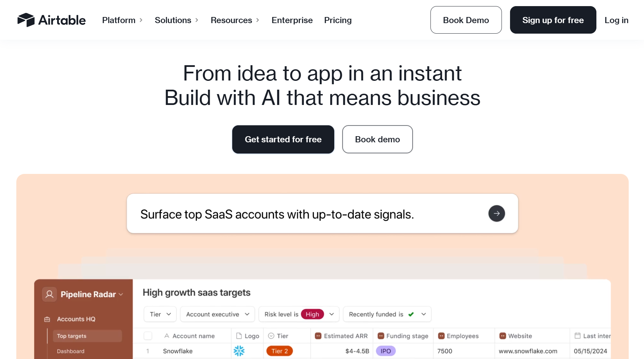The width and height of the screenshot is (644, 359).
Task: Switch to the Top targets view
Action: click(72, 336)
